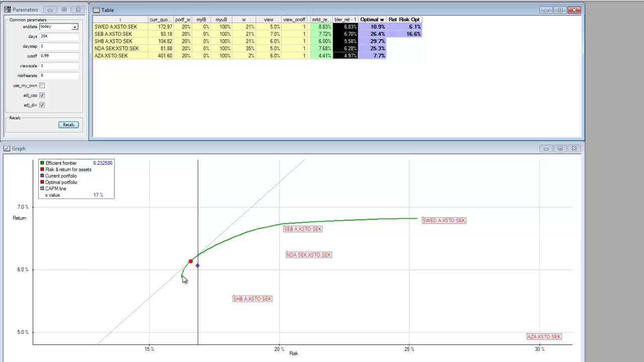Click the 4.97% blended return cell
The width and height of the screenshot is (644, 362).
(345, 56)
